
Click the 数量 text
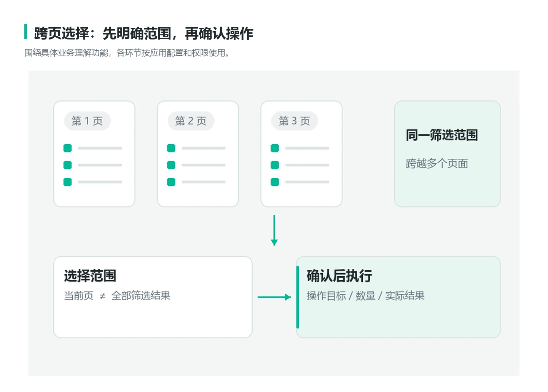click(x=365, y=296)
